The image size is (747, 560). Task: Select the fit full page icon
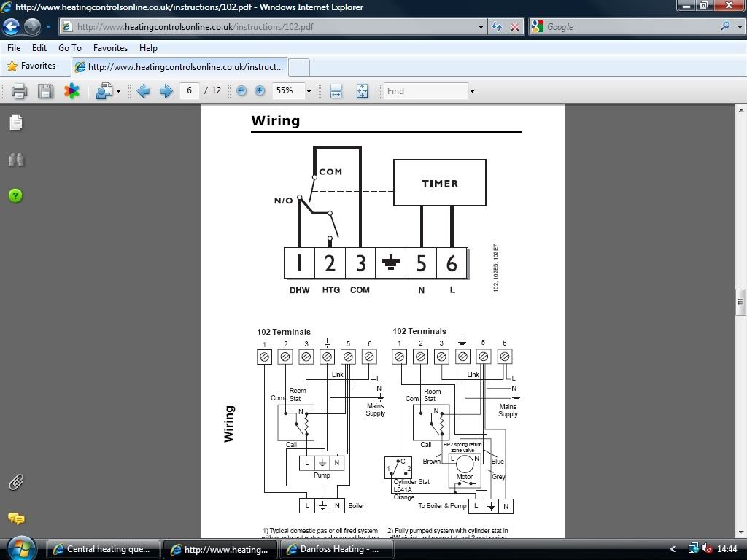point(362,91)
